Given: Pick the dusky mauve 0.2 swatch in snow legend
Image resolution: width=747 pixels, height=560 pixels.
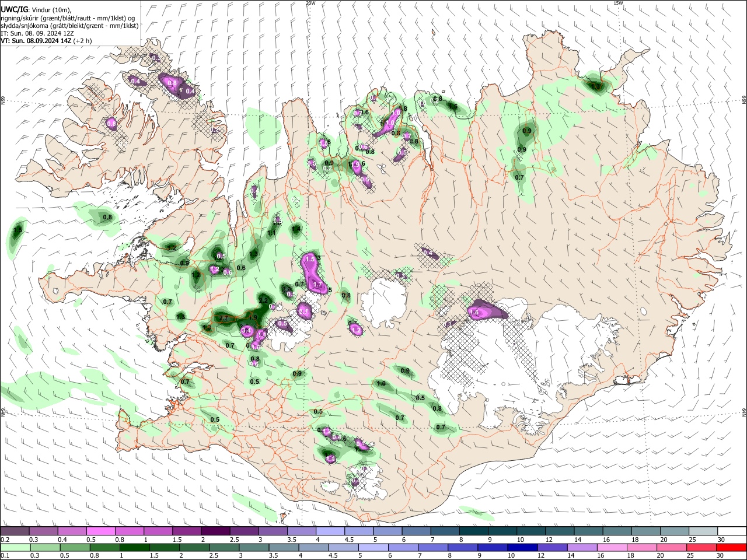Looking at the screenshot, I should (15, 531).
